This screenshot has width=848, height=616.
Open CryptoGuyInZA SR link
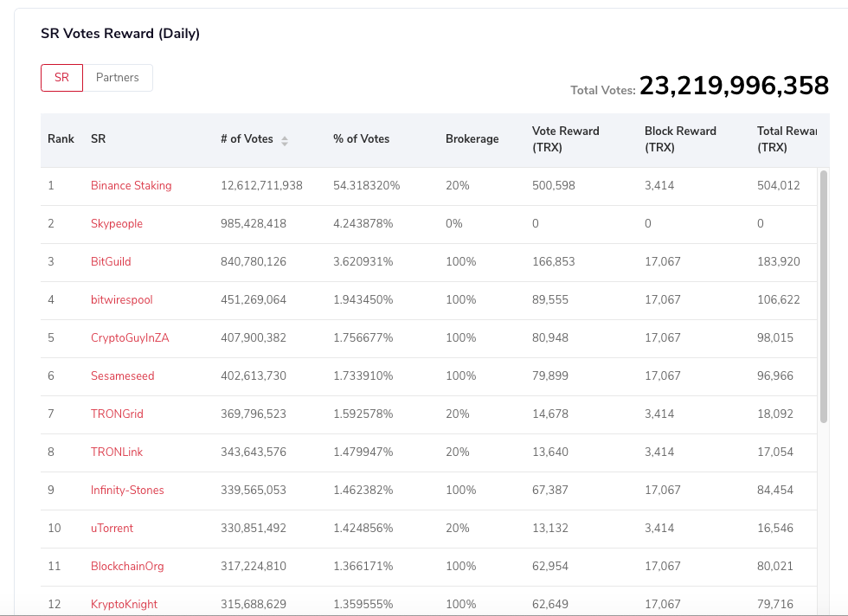130,338
